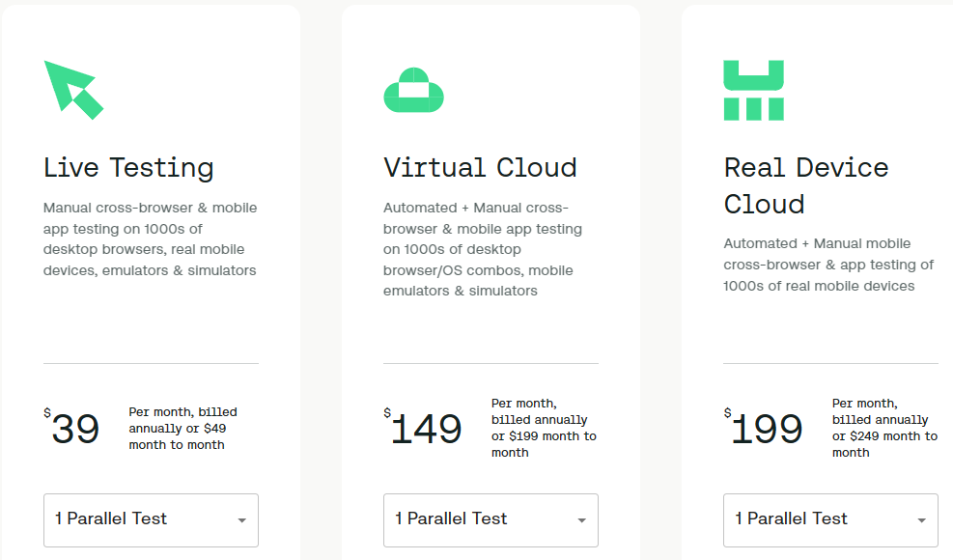Click the $39 Live Testing price
953x560 pixels.
71,427
